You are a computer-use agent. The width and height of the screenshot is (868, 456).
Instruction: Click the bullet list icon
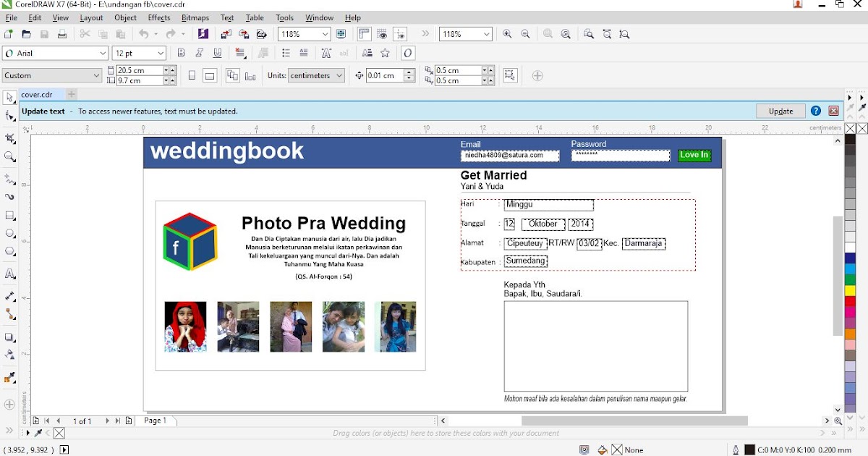point(286,53)
